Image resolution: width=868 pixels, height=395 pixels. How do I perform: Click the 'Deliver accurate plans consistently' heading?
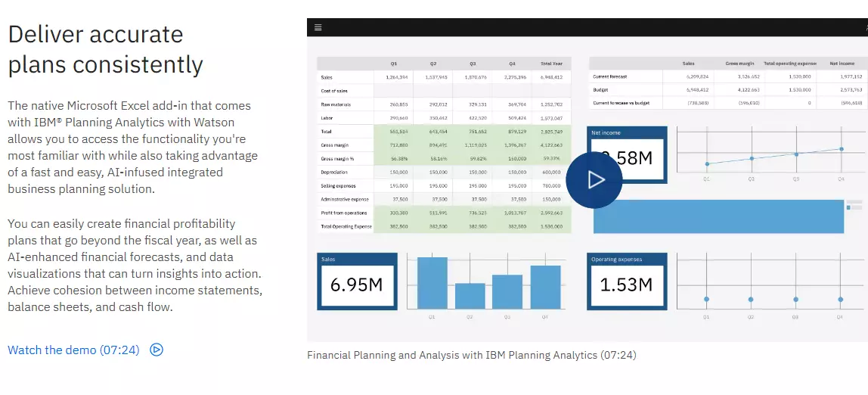(x=106, y=49)
